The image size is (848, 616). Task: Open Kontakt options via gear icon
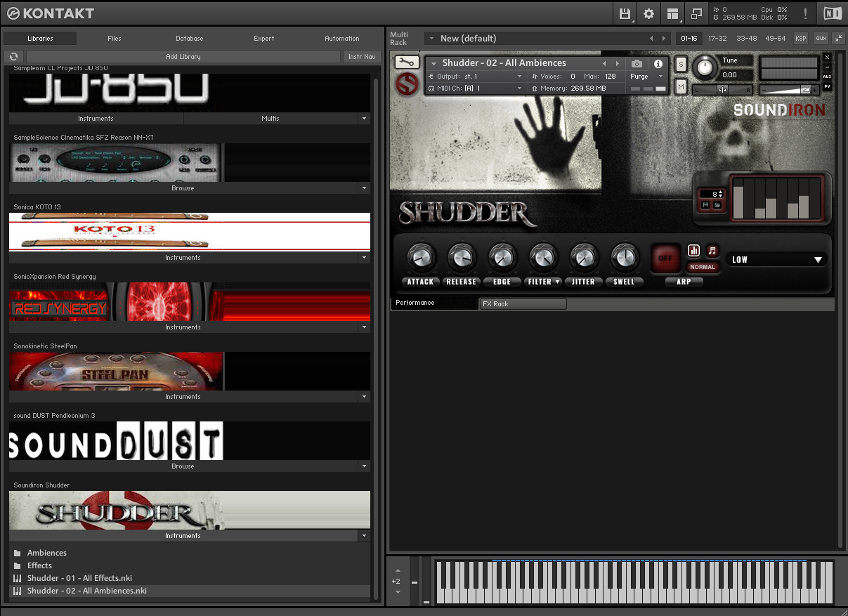click(648, 13)
